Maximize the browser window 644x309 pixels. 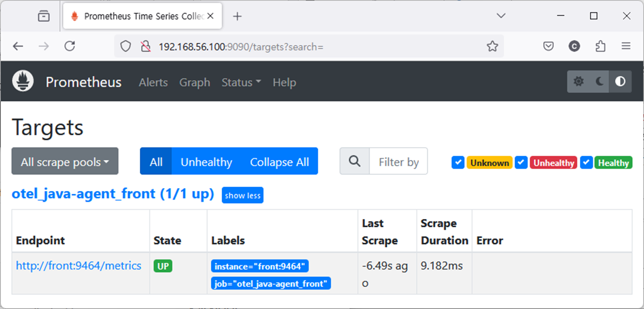(594, 16)
